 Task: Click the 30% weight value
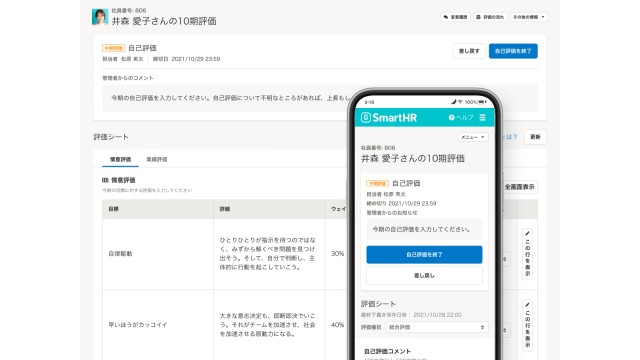coord(337,253)
